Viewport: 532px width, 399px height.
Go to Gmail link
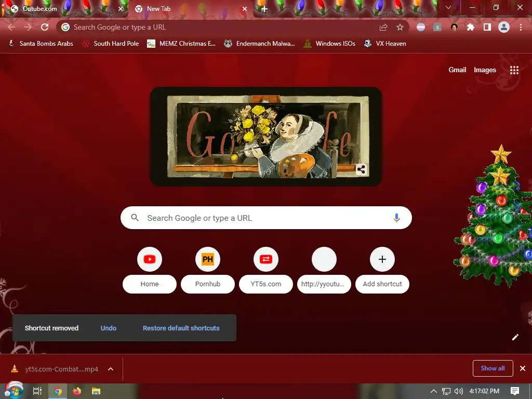(x=457, y=70)
